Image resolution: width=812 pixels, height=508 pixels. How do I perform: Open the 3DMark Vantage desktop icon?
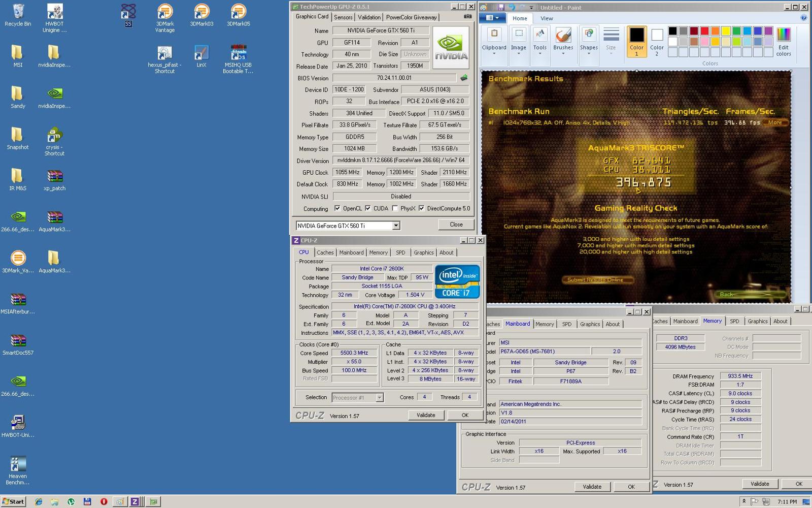tap(164, 12)
